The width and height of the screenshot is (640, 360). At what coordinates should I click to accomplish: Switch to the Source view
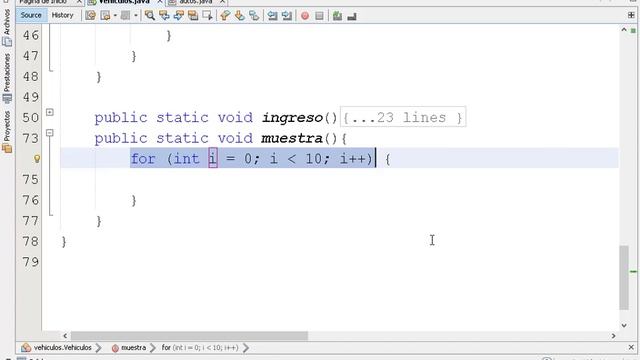coord(31,16)
